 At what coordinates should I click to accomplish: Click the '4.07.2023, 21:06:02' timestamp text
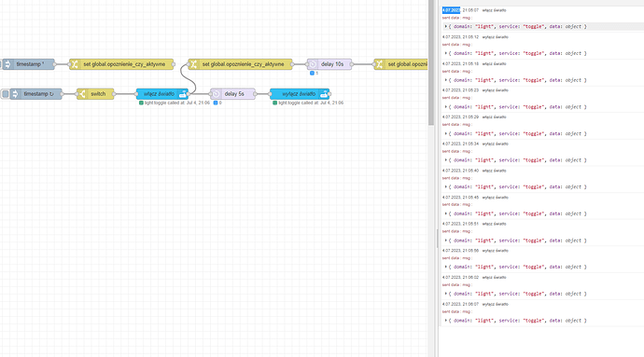(x=460, y=278)
